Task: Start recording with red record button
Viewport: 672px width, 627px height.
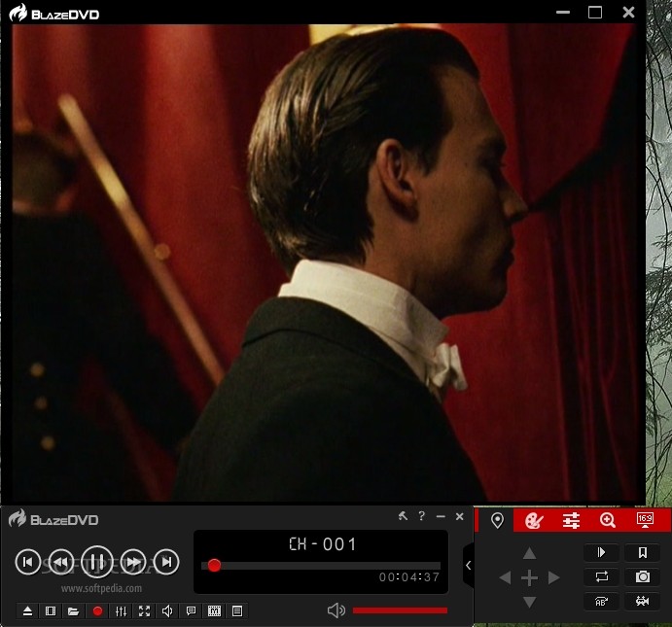Action: point(97,611)
